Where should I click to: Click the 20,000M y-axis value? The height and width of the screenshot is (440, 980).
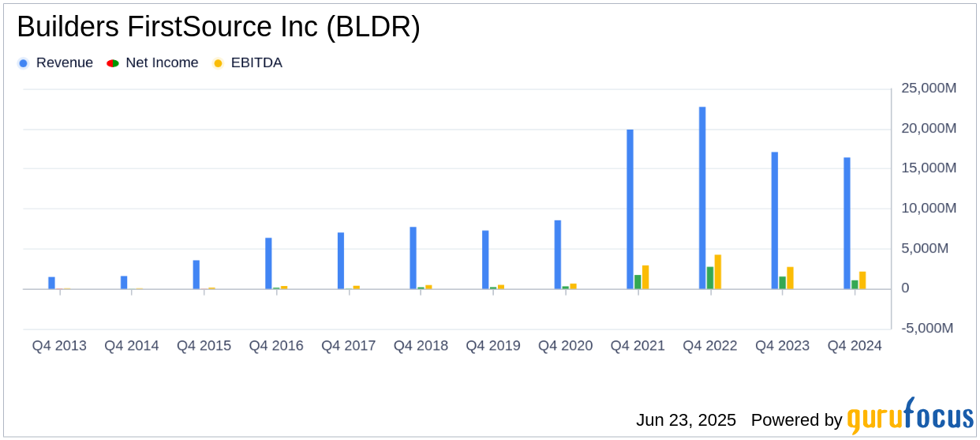click(x=930, y=129)
